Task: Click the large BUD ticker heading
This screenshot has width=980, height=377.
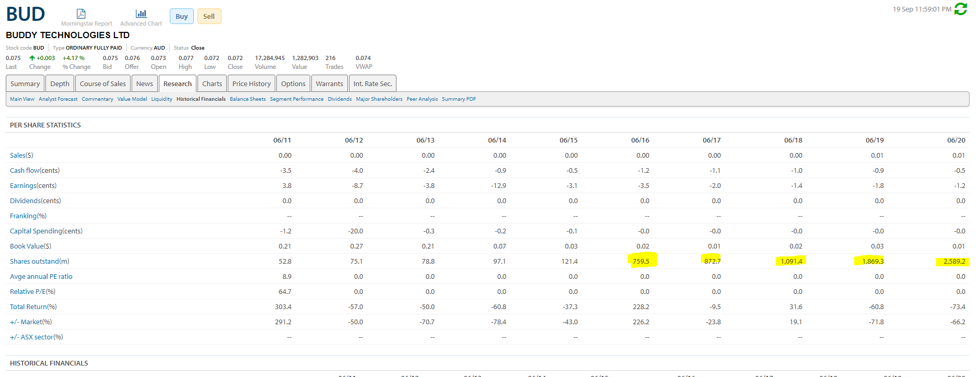Action: 26,14
